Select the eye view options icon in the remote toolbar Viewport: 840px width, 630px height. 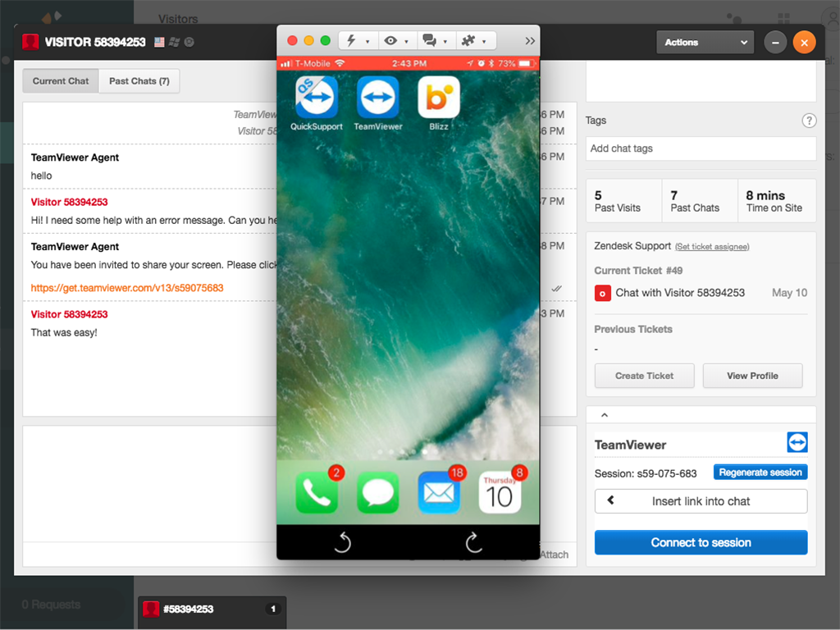(391, 40)
